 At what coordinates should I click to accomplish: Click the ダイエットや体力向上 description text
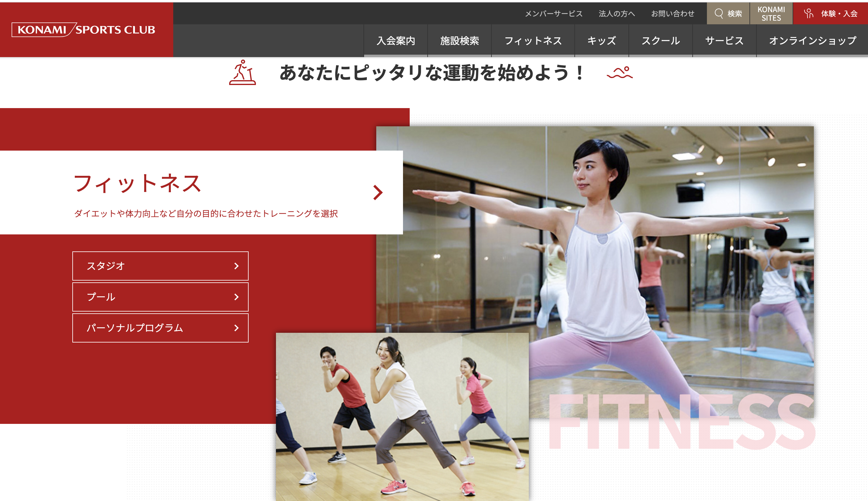click(x=206, y=214)
